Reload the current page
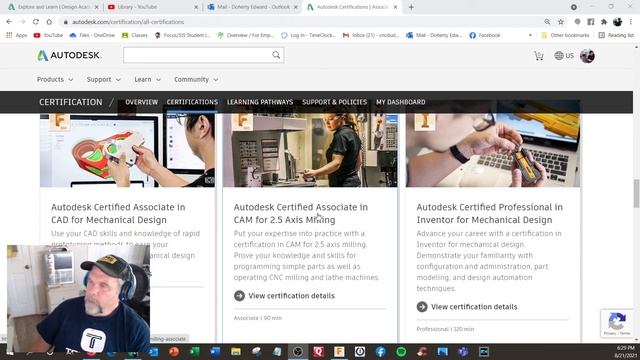The width and height of the screenshot is (640, 360). click(36, 22)
